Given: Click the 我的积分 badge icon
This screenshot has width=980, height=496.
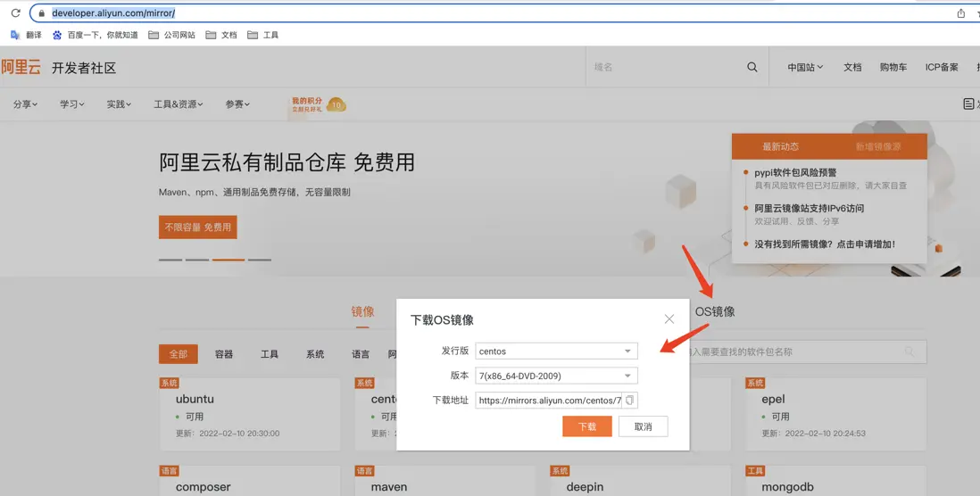Looking at the screenshot, I should [319, 104].
